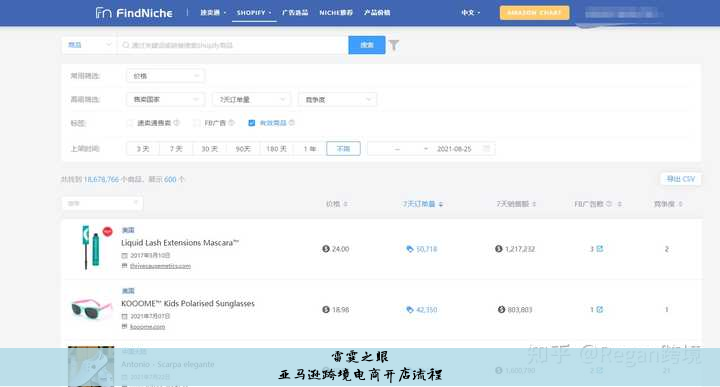The width and height of the screenshot is (720, 387).
Task: Sort by the 7天订单量 column header
Action: [x=422, y=204]
